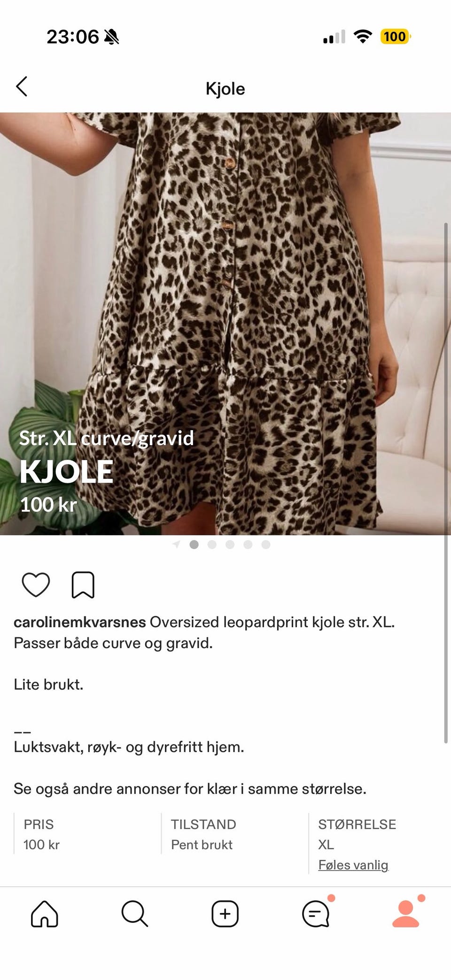Open the Home tab in bottom bar
Image resolution: width=451 pixels, height=980 pixels.
point(45,914)
